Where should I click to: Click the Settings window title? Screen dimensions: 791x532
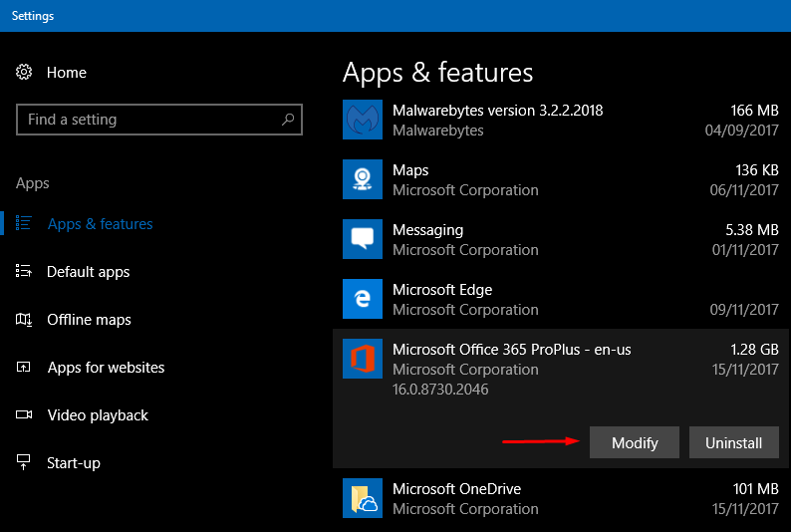(33, 16)
